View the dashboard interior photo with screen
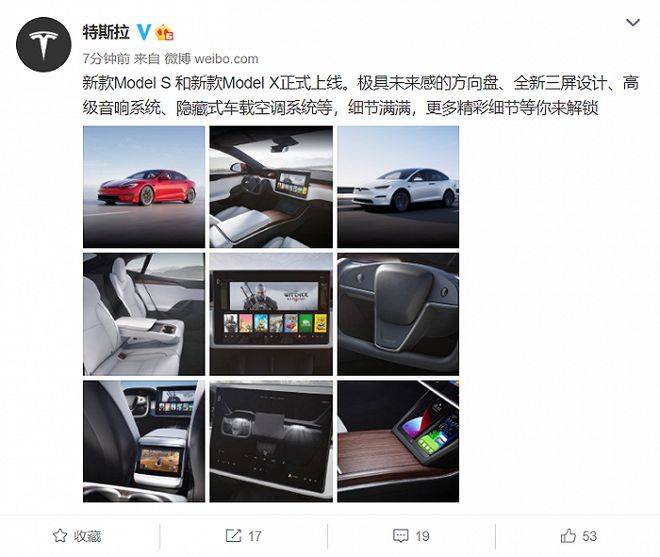 [271, 187]
